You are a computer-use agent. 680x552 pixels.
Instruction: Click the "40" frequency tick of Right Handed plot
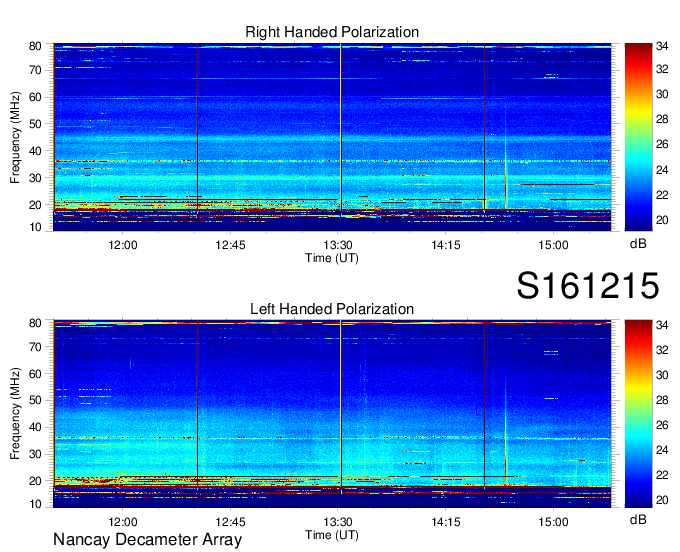point(35,151)
